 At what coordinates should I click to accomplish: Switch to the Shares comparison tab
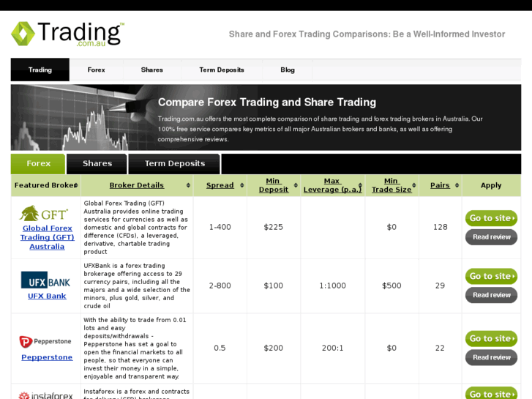point(97,164)
